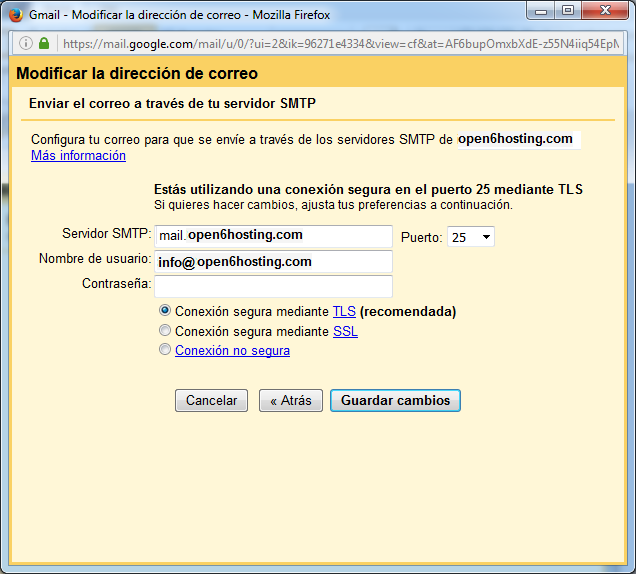This screenshot has height=574, width=636.
Task: Click the 'Nombre de usuario:' label
Action: (95, 258)
